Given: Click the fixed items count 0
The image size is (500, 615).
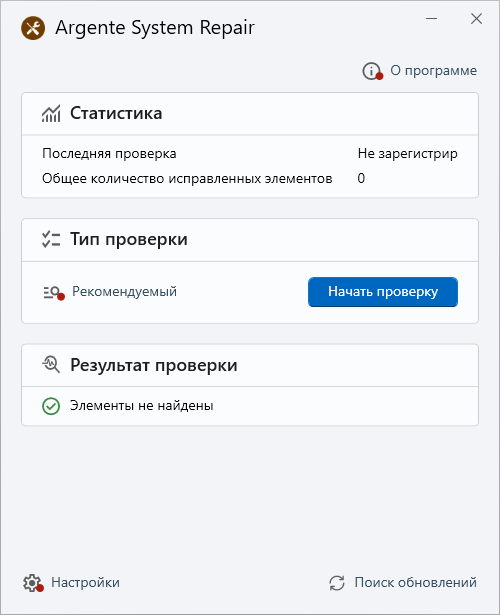Looking at the screenshot, I should point(361,178).
